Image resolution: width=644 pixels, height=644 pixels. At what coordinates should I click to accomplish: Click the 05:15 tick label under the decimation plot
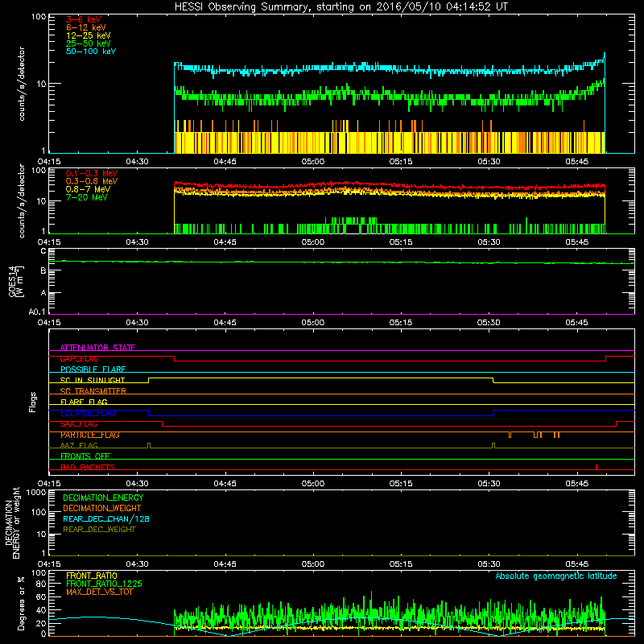coord(401,564)
